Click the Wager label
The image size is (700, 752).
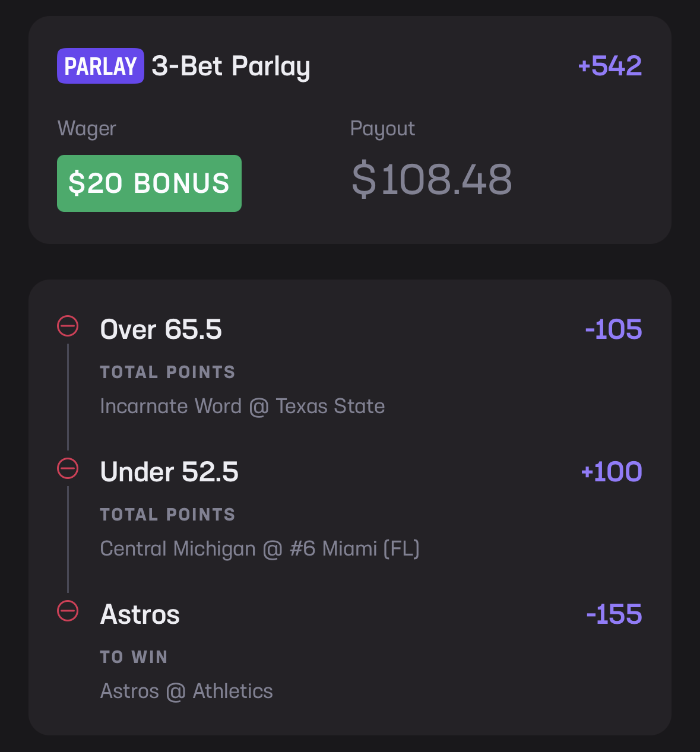coord(87,129)
